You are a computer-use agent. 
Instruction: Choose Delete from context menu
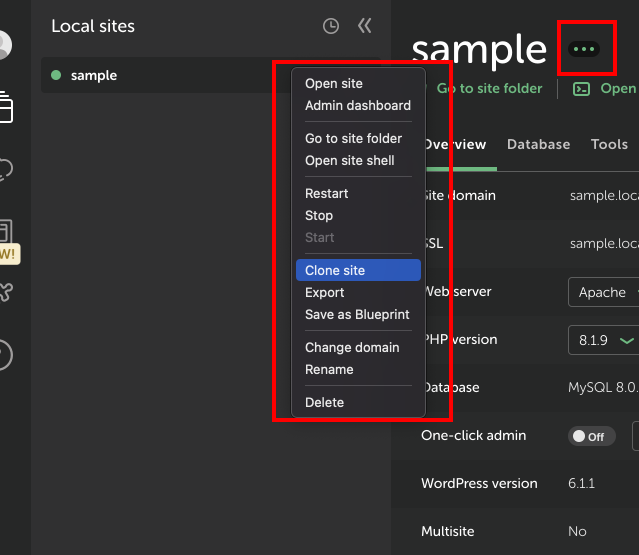358,403
